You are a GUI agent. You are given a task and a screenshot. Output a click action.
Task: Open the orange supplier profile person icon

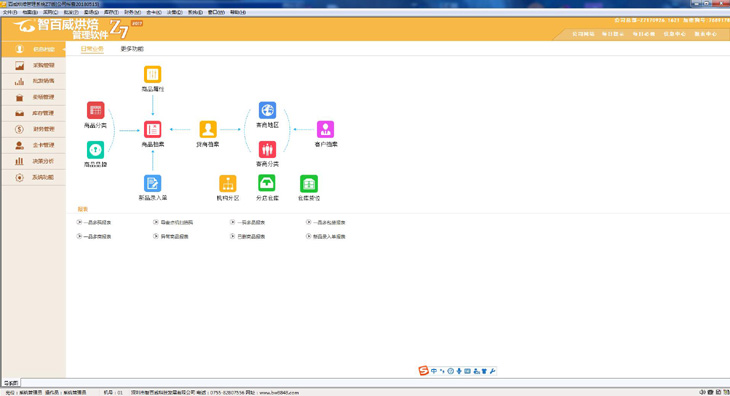208,129
